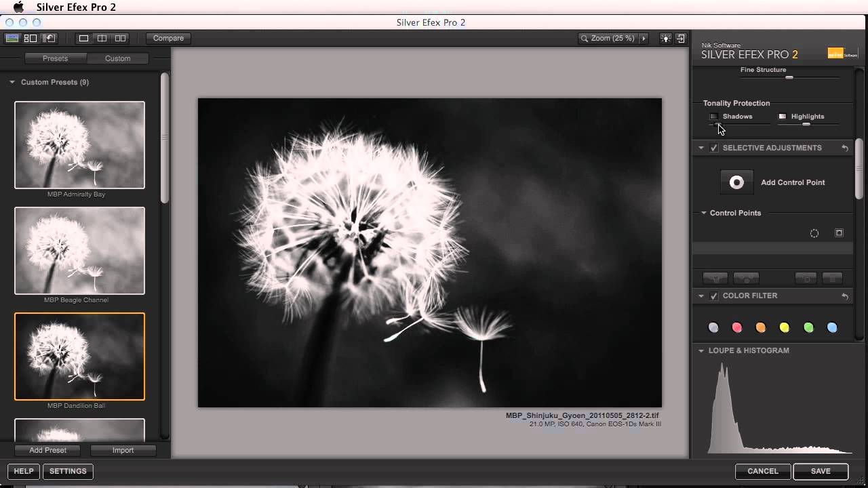Collapse the Control Points subsection
This screenshot has width=868, height=488.
(704, 213)
